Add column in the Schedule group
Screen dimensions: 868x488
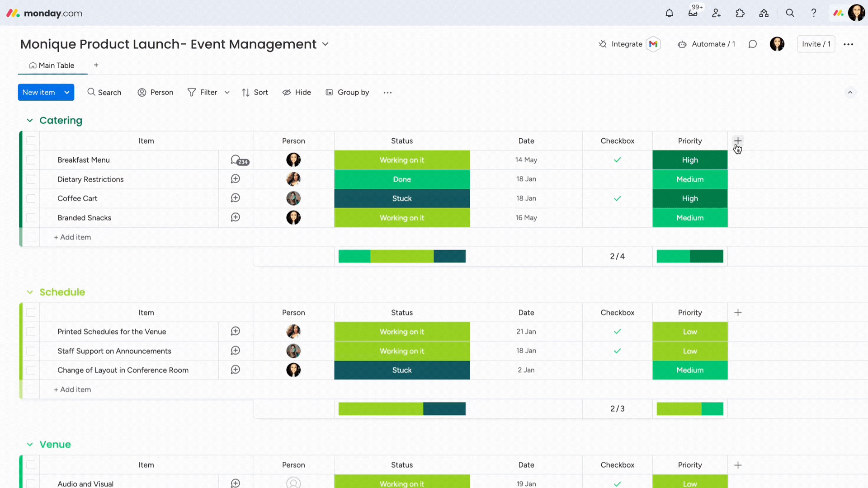738,312
